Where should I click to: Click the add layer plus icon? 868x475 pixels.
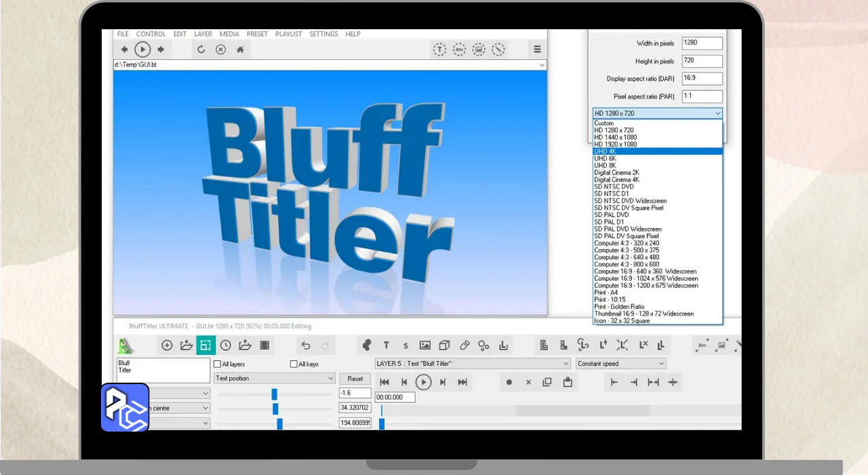click(167, 345)
